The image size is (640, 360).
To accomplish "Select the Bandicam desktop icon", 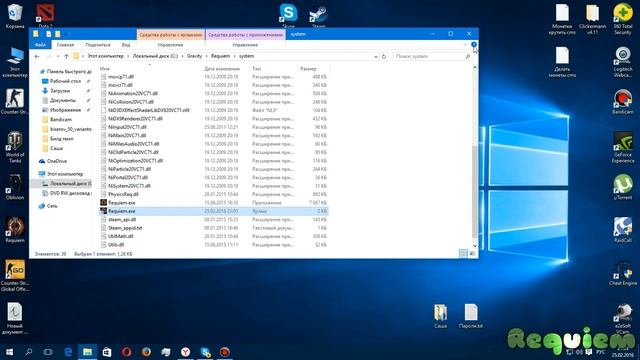I will tap(623, 101).
